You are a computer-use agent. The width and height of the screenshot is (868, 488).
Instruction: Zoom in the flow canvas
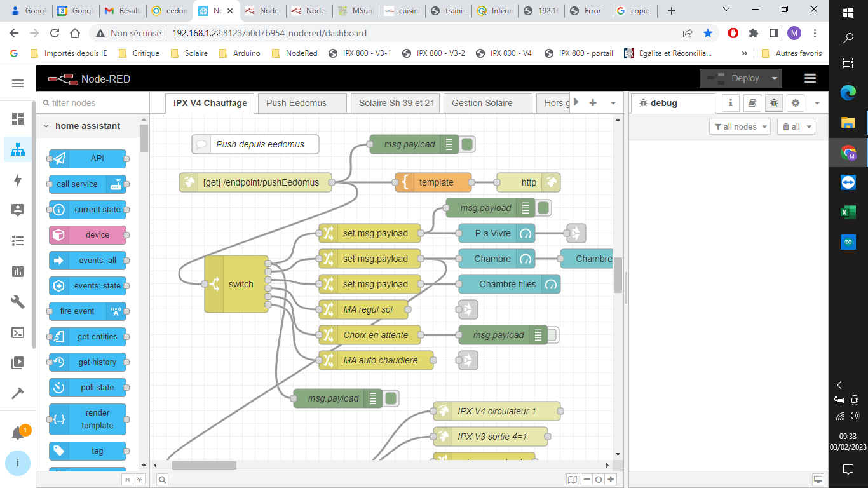[611, 480]
